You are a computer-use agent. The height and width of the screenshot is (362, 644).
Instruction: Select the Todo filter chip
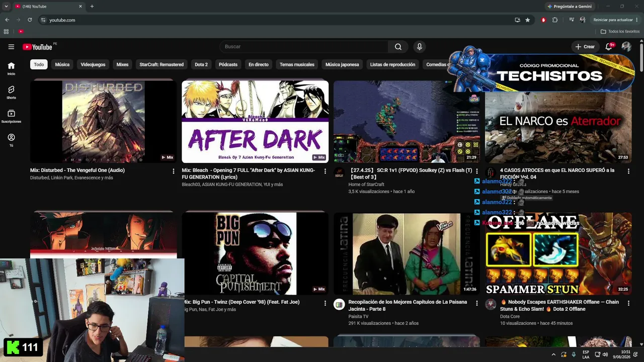pyautogui.click(x=39, y=64)
